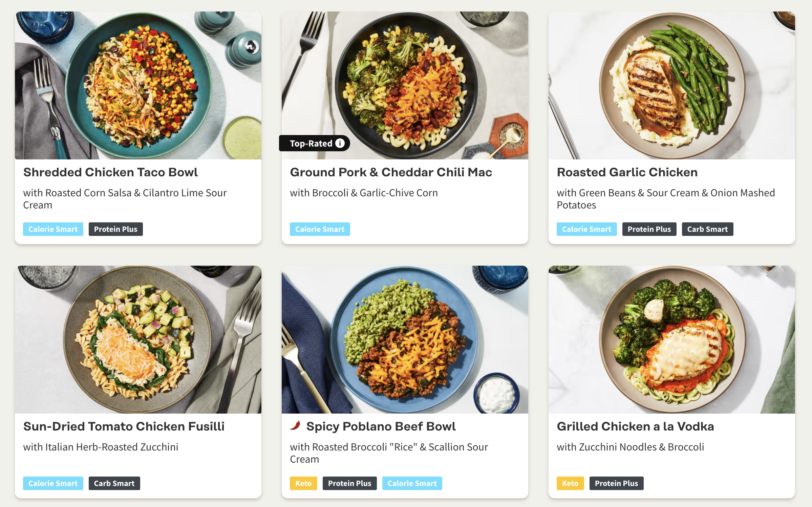
Task: Click the Top-Rated badge on Chili Mac
Action: pyautogui.click(x=311, y=144)
